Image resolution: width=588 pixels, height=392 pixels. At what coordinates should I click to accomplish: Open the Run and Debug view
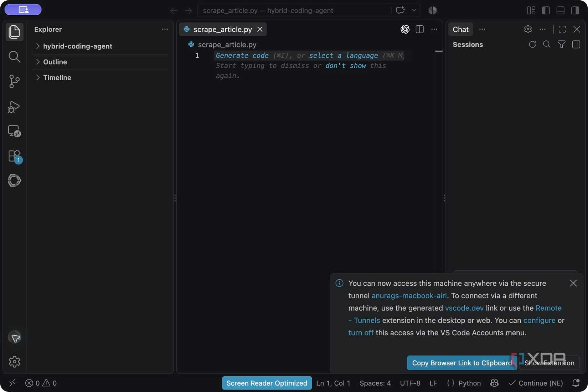(14, 106)
